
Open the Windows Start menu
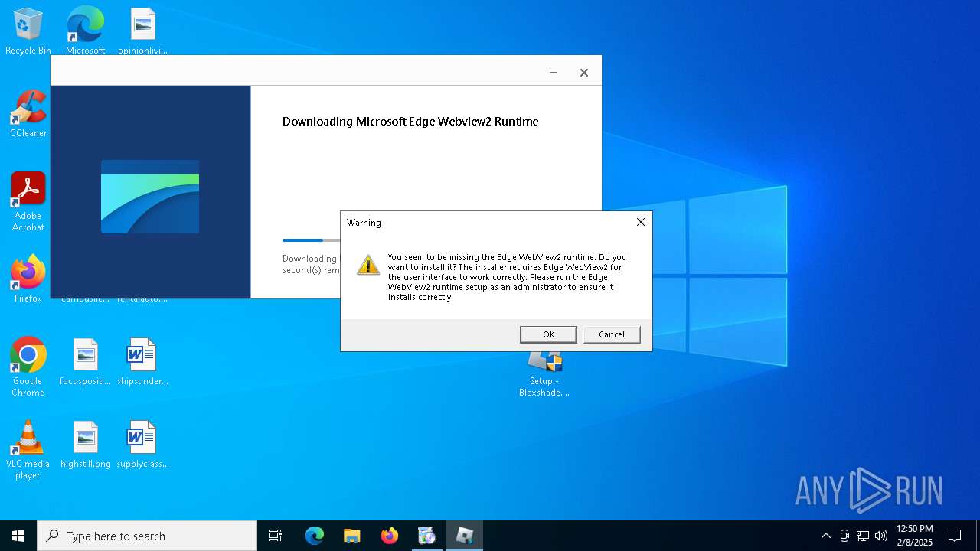click(x=18, y=536)
